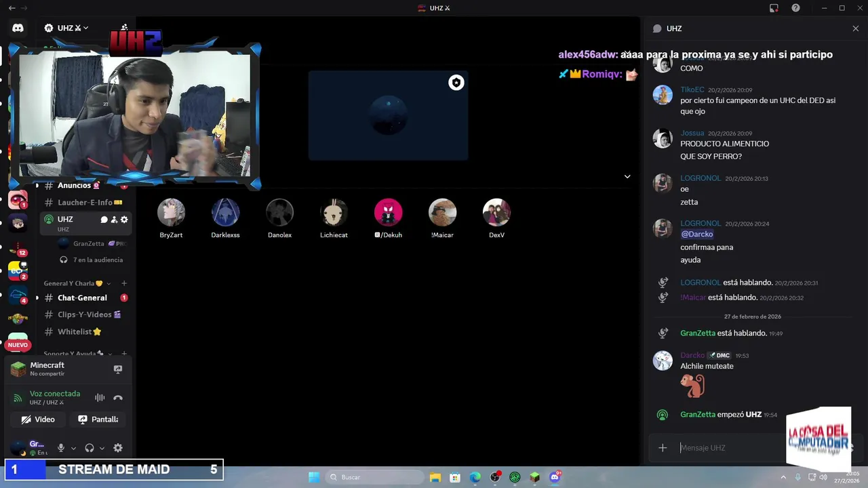Open the server with 12 notifications badge

click(18, 247)
